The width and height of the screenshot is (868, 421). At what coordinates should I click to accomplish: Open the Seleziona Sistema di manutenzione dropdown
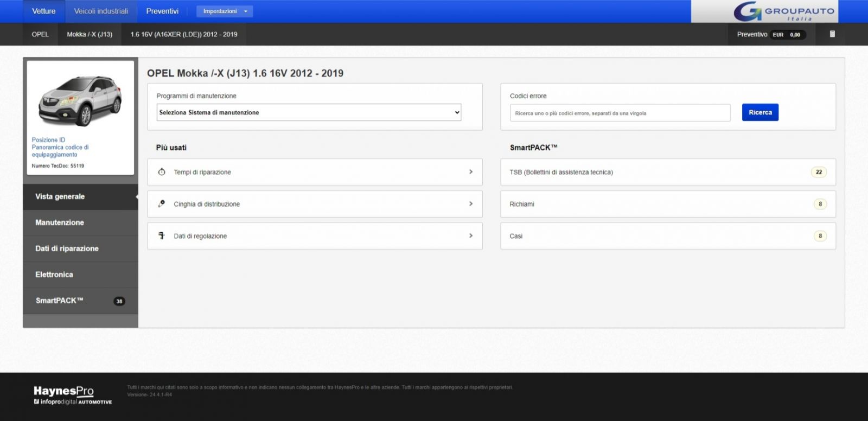[309, 112]
